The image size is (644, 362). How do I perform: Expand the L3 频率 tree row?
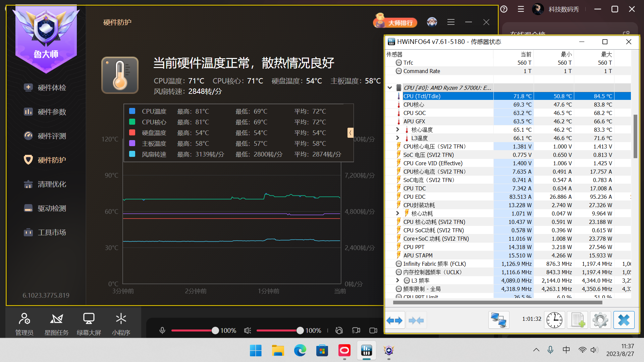point(397,280)
